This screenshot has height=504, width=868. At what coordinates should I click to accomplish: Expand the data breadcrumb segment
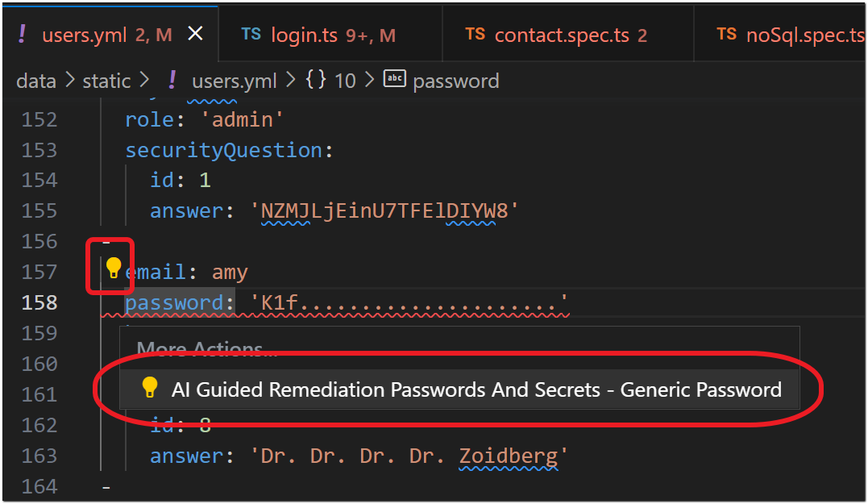pyautogui.click(x=36, y=81)
